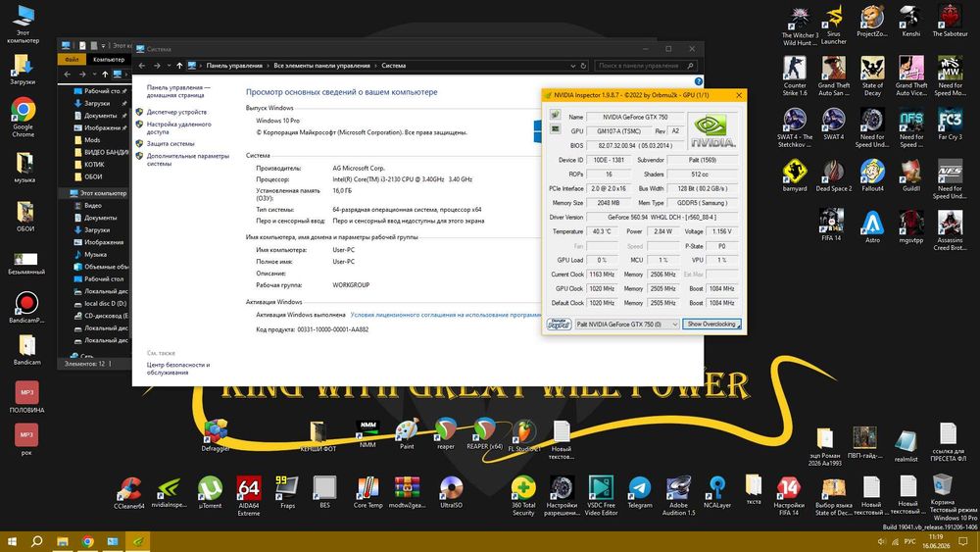Click the NVIDIA GeForce GTX 750 name field
Image resolution: width=980 pixels, height=552 pixels.
click(635, 117)
